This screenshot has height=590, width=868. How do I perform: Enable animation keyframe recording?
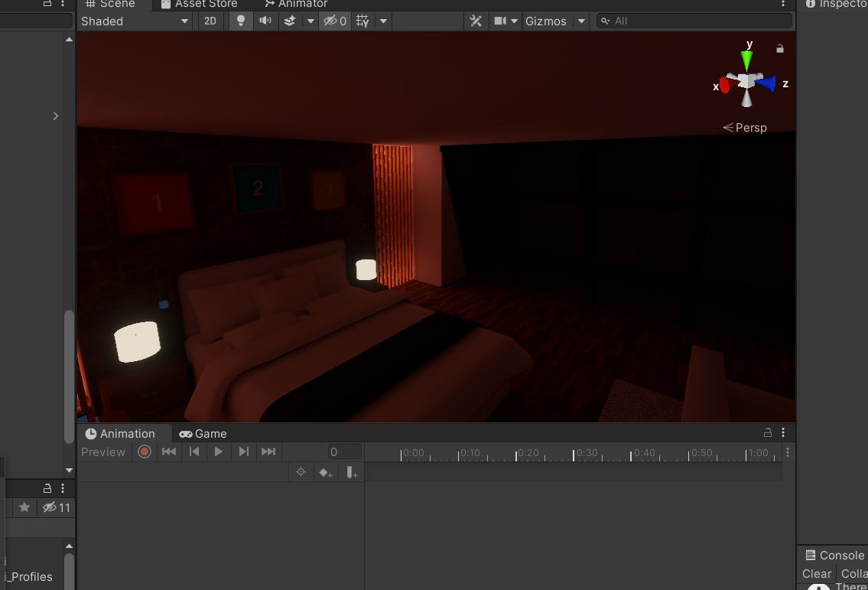click(x=144, y=452)
